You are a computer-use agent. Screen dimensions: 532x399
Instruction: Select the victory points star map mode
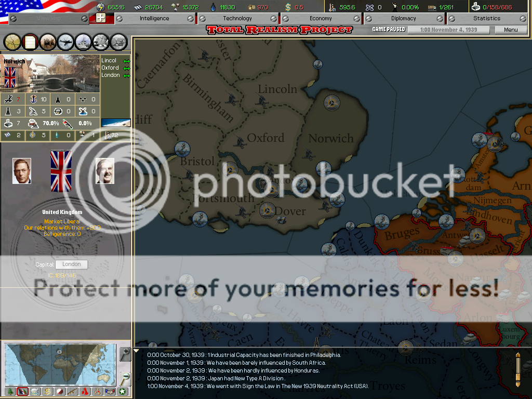tap(123, 392)
